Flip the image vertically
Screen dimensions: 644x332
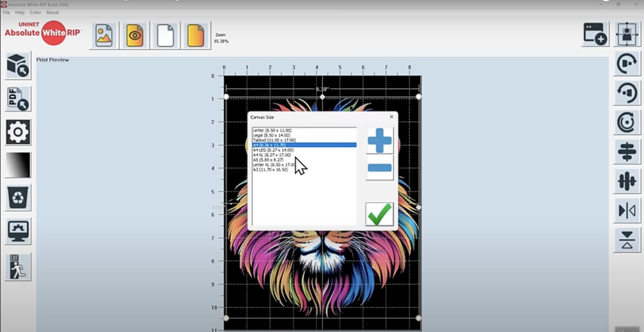(626, 240)
